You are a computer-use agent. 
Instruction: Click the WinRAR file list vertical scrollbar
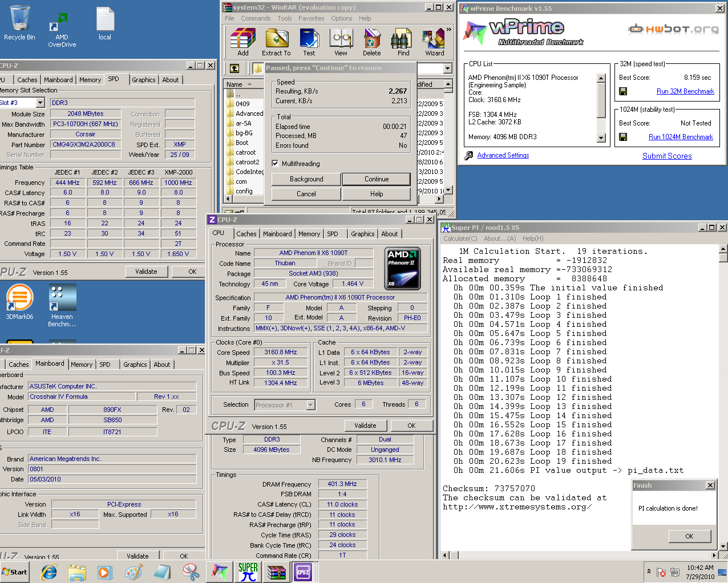coord(448,137)
